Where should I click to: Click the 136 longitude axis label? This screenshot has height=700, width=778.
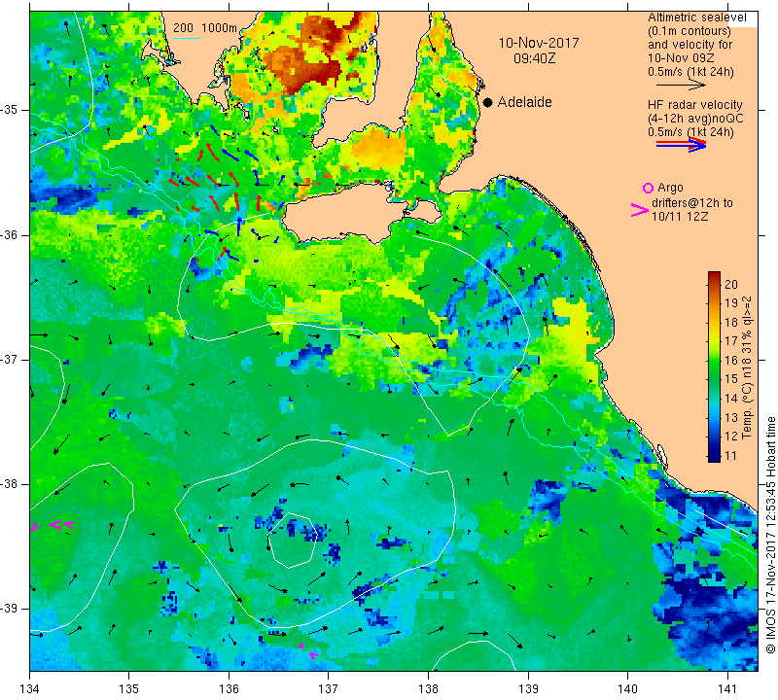[229, 688]
